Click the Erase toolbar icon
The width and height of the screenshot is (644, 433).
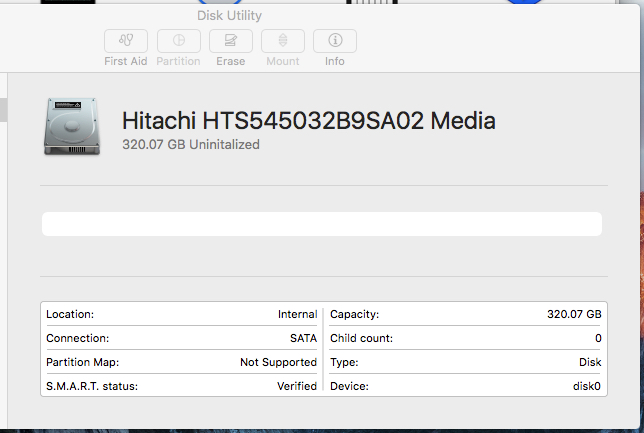click(231, 41)
